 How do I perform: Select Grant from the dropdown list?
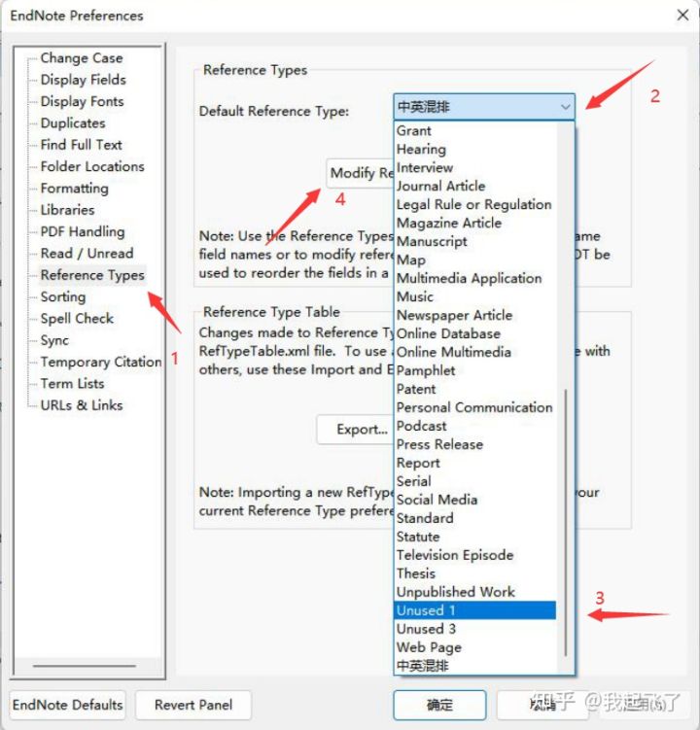(x=475, y=131)
